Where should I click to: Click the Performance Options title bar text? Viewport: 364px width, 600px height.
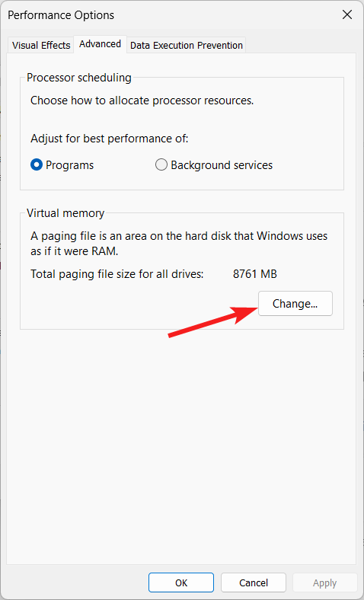tap(61, 15)
